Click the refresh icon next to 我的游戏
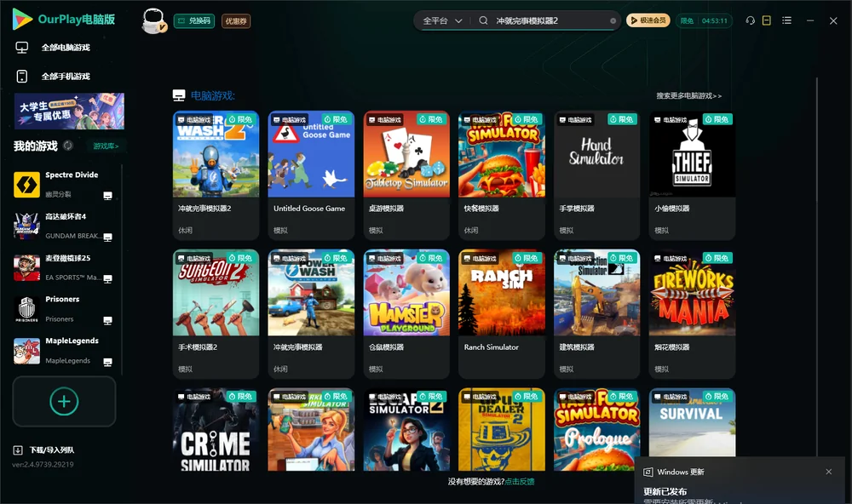The image size is (852, 504). [68, 146]
